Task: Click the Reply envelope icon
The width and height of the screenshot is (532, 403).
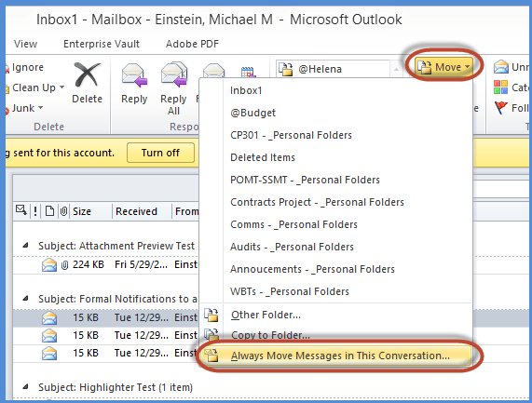Action: [x=134, y=75]
